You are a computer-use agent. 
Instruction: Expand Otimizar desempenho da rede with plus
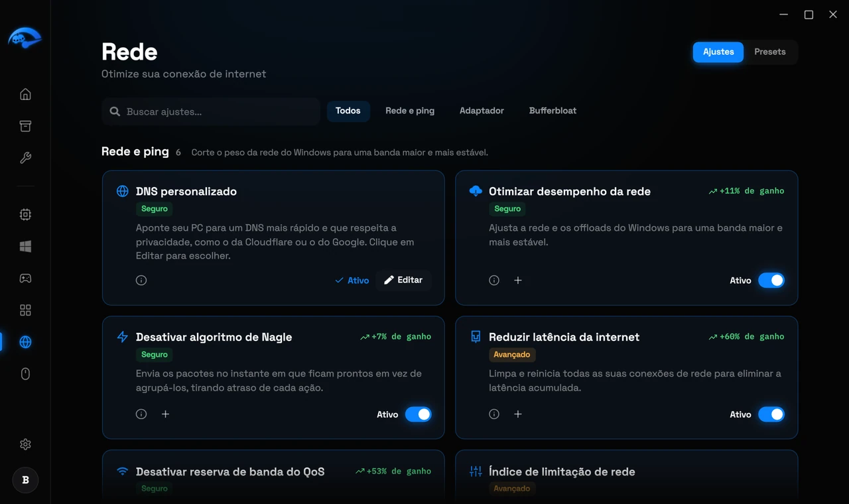click(518, 281)
